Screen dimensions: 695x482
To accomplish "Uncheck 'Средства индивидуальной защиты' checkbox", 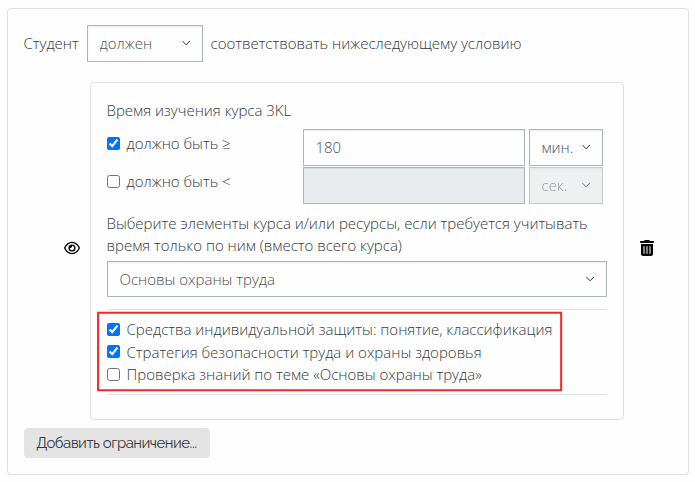I will click(113, 329).
